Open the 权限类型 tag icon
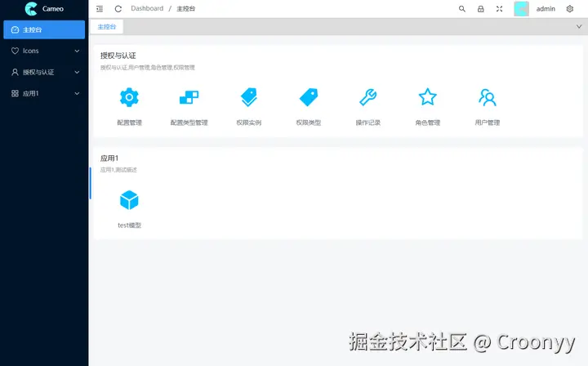 309,97
